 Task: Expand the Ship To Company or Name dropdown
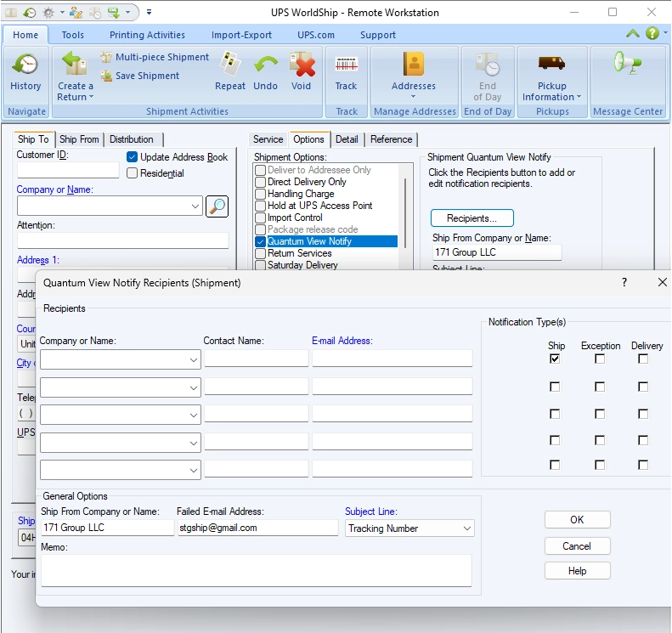(195, 206)
